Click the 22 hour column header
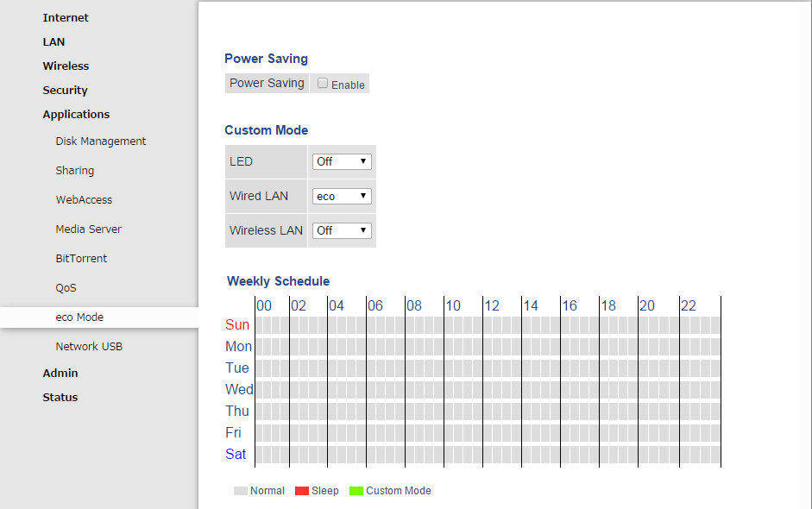 coord(689,306)
